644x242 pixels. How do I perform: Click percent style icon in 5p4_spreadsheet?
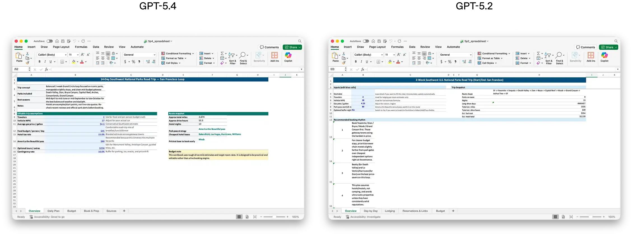click(x=134, y=62)
